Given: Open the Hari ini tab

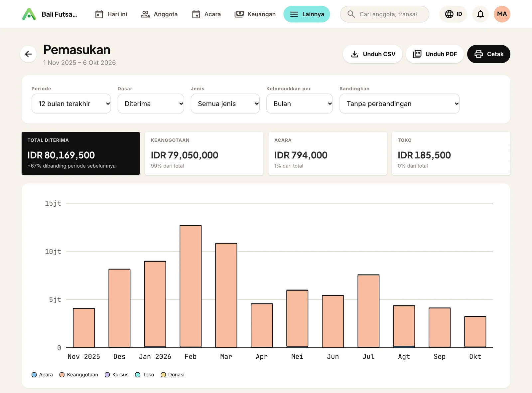Looking at the screenshot, I should click(111, 14).
